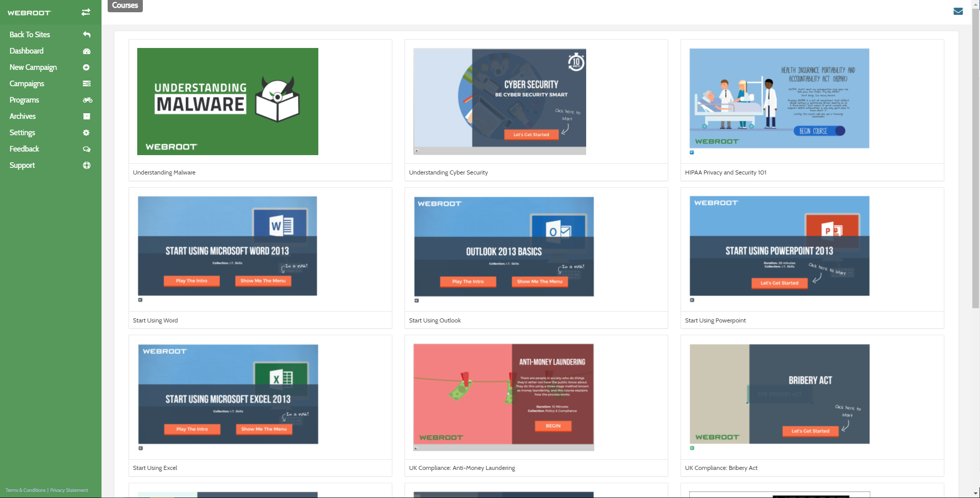Click the scroll-down arrow of page scrollbar
This screenshot has height=498, width=980.
[975, 494]
